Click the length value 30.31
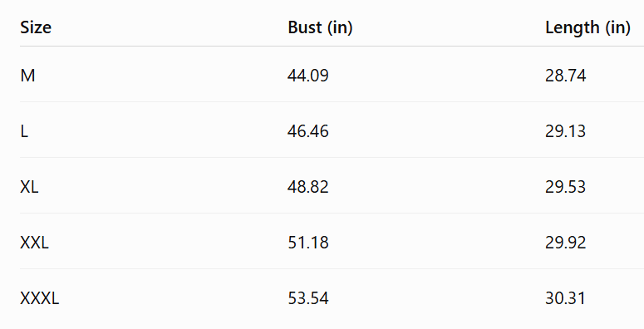Image resolution: width=644 pixels, height=329 pixels. [566, 298]
